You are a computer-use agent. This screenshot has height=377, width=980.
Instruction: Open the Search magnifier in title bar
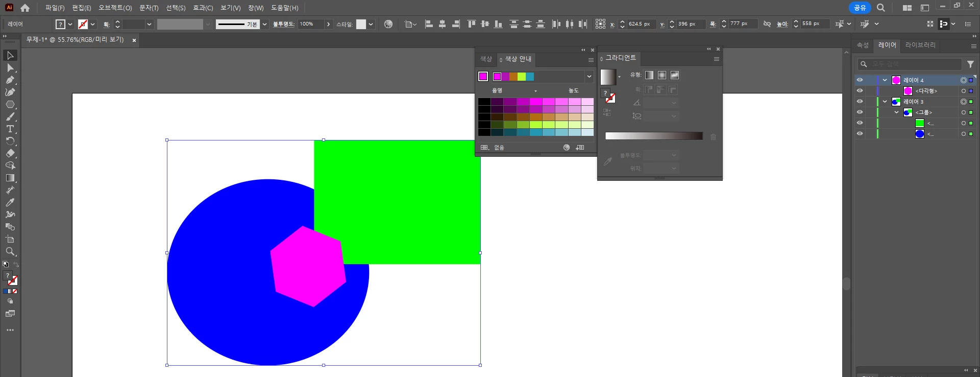881,8
